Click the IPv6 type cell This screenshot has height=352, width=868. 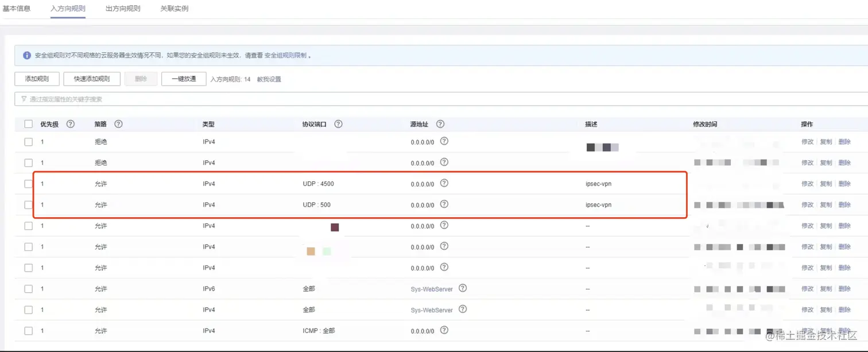pos(209,288)
